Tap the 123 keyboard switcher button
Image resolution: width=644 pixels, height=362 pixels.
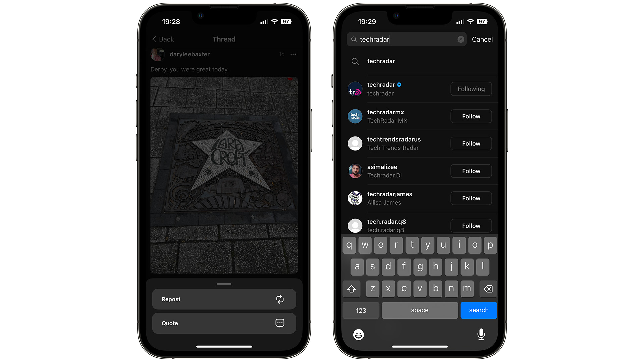pos(361,310)
